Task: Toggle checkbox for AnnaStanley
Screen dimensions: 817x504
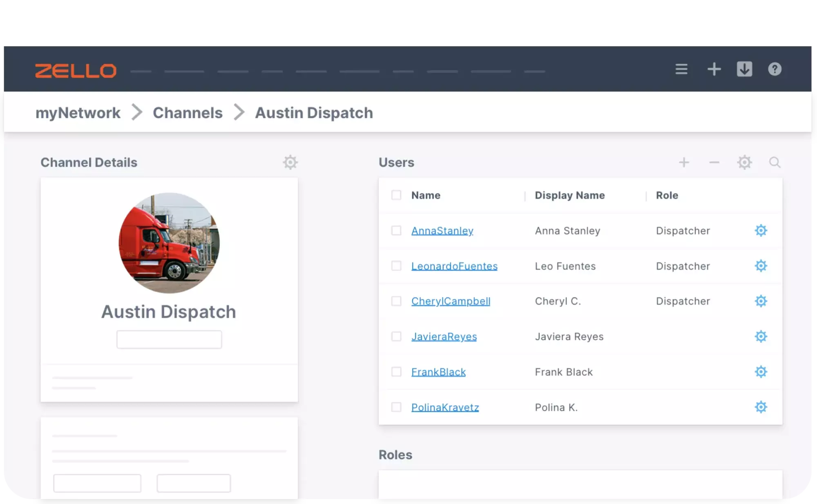Action: (396, 230)
